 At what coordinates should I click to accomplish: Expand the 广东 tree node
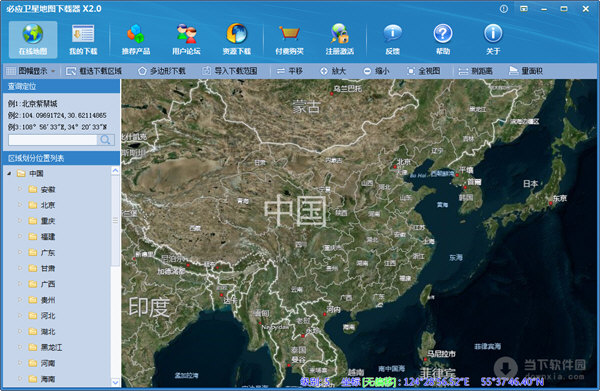coord(20,252)
